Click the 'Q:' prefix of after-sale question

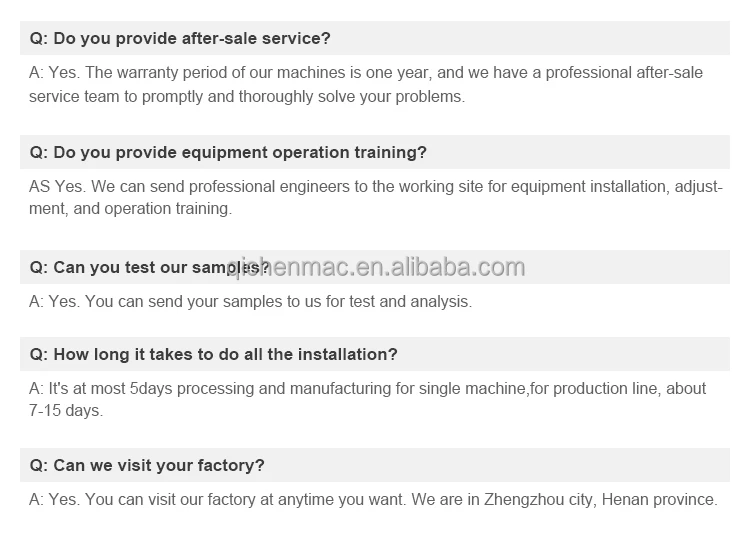pyautogui.click(x=38, y=39)
